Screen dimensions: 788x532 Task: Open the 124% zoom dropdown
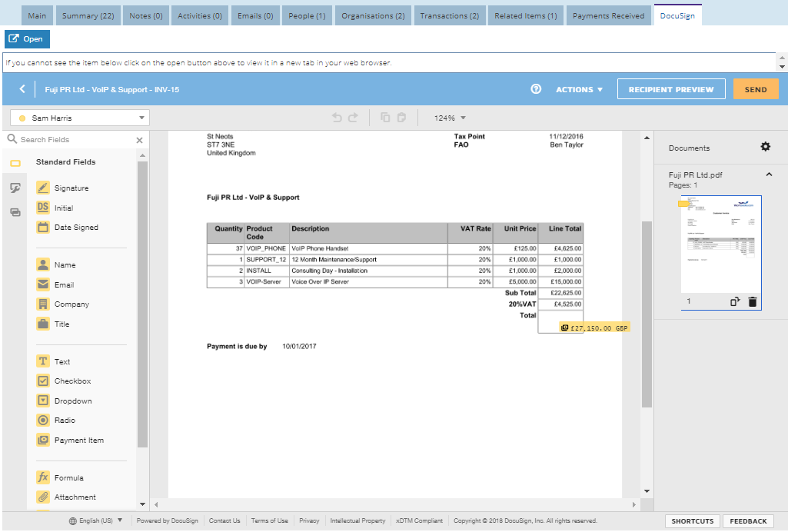click(450, 118)
